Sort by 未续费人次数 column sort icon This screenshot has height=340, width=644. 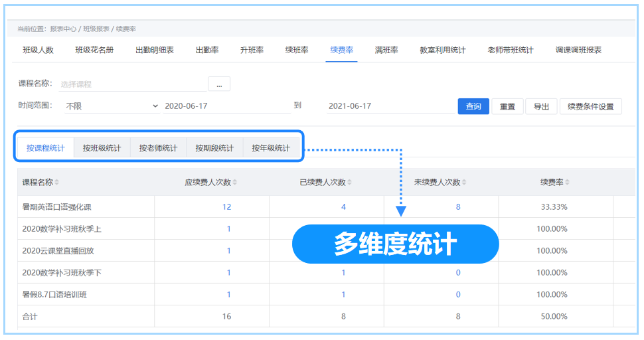(464, 183)
